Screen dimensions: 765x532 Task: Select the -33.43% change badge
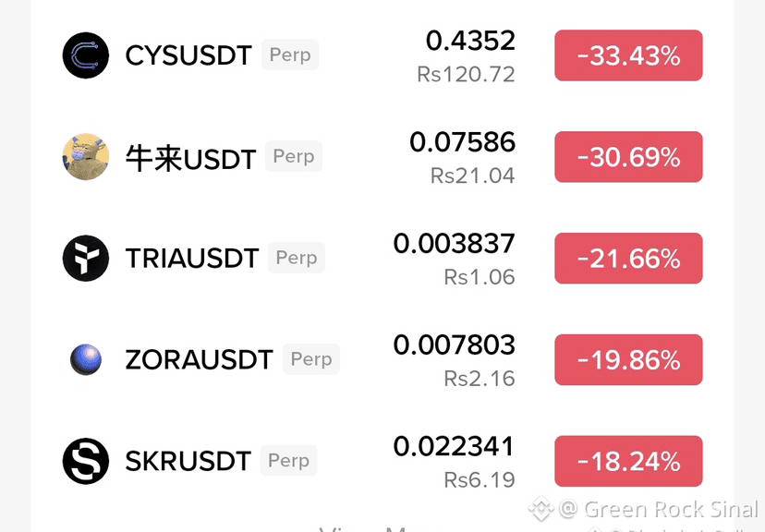628,55
